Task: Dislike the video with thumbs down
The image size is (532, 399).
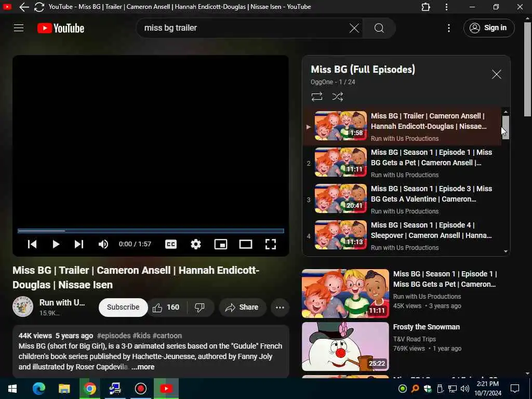Action: [199, 308]
